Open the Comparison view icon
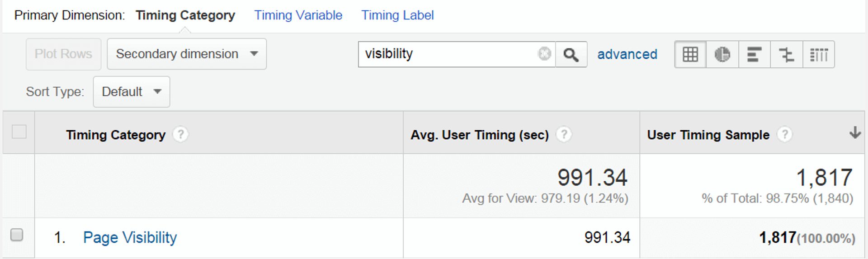Screen dimensions: 868x259 tap(787, 55)
